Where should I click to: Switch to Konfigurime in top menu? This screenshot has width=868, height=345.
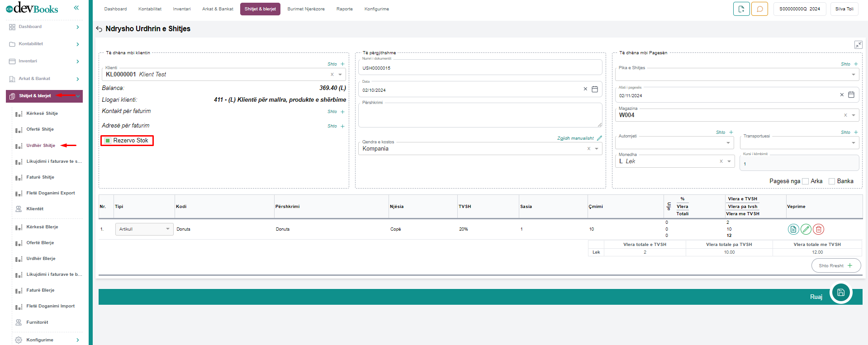[x=376, y=9]
